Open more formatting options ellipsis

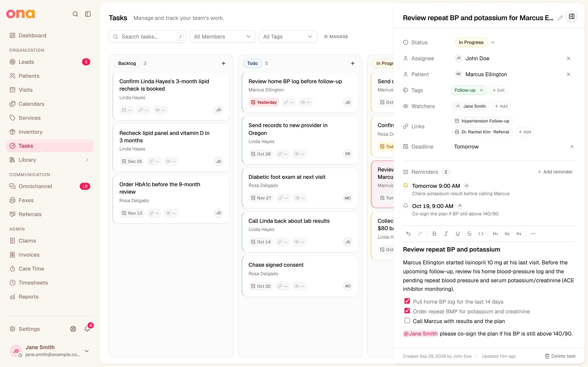pyautogui.click(x=533, y=233)
